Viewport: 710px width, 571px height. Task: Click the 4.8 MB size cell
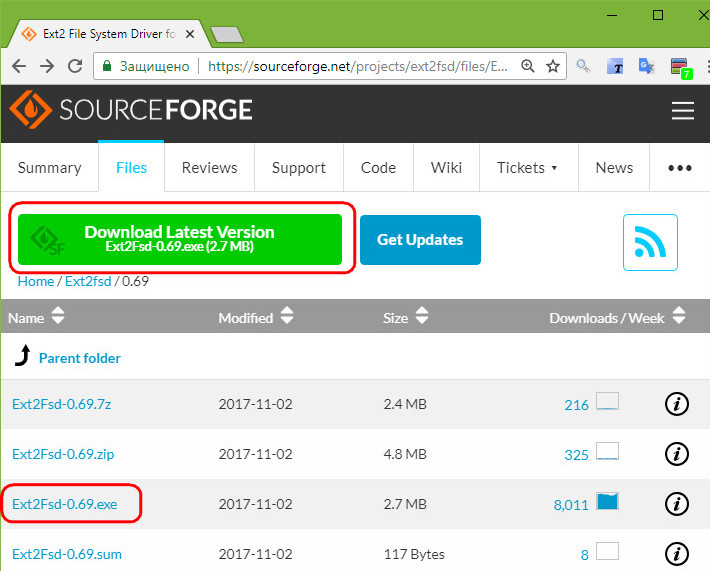tap(405, 454)
